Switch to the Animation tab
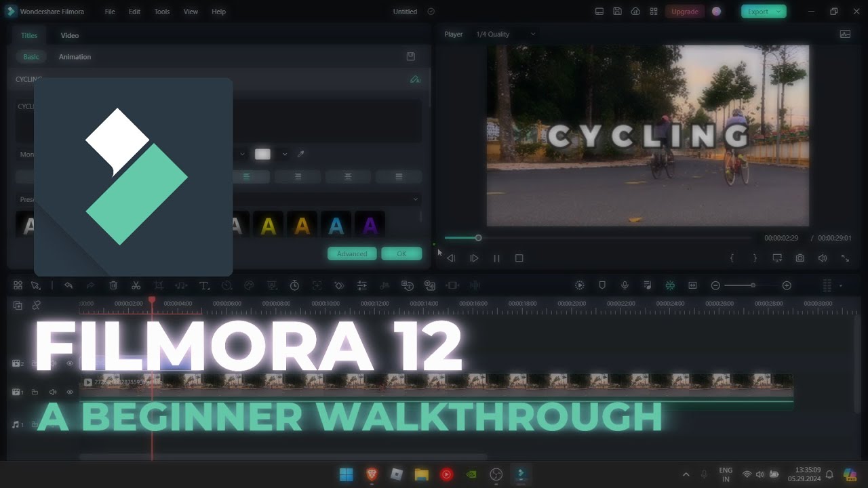The height and width of the screenshot is (488, 868). click(x=75, y=57)
